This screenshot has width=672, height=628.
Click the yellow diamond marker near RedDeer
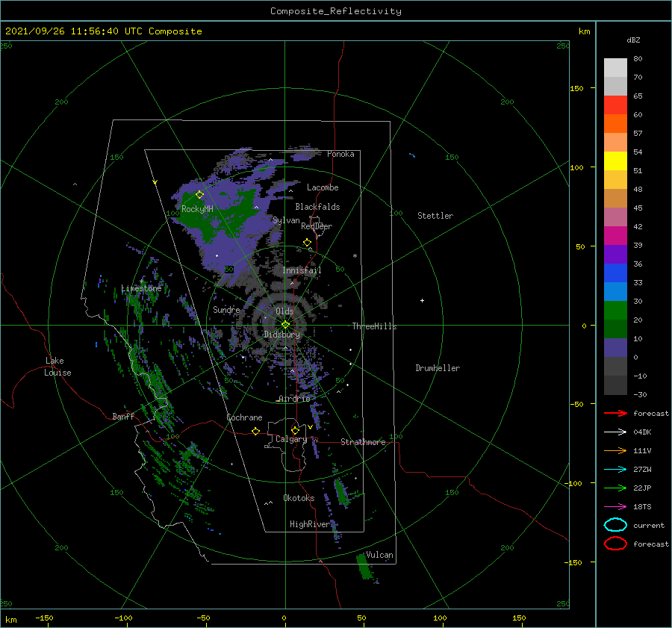[x=308, y=243]
